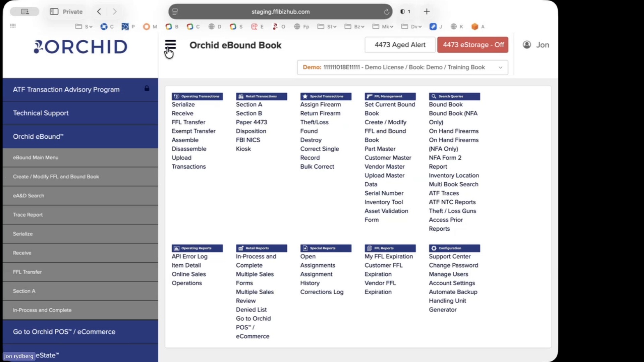Open the hamburger menu icon

tap(170, 44)
